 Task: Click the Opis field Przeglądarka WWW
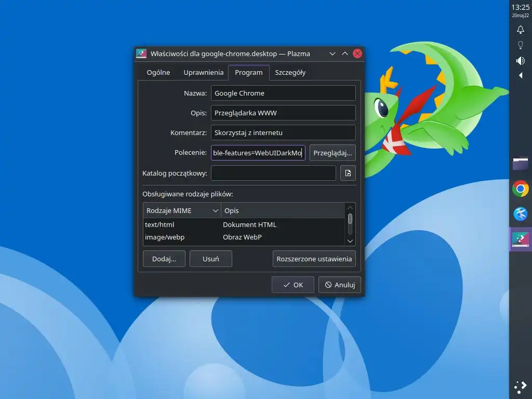click(283, 113)
